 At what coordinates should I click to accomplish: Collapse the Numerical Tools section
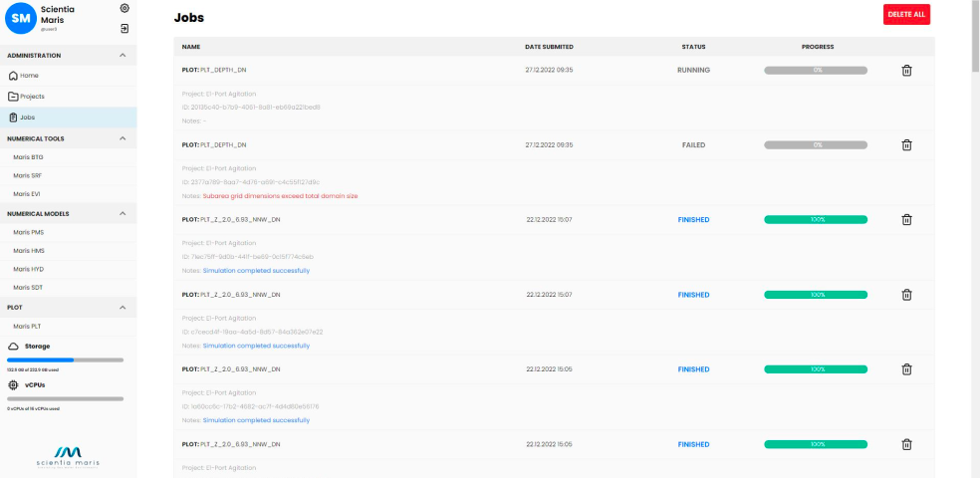pyautogui.click(x=122, y=138)
